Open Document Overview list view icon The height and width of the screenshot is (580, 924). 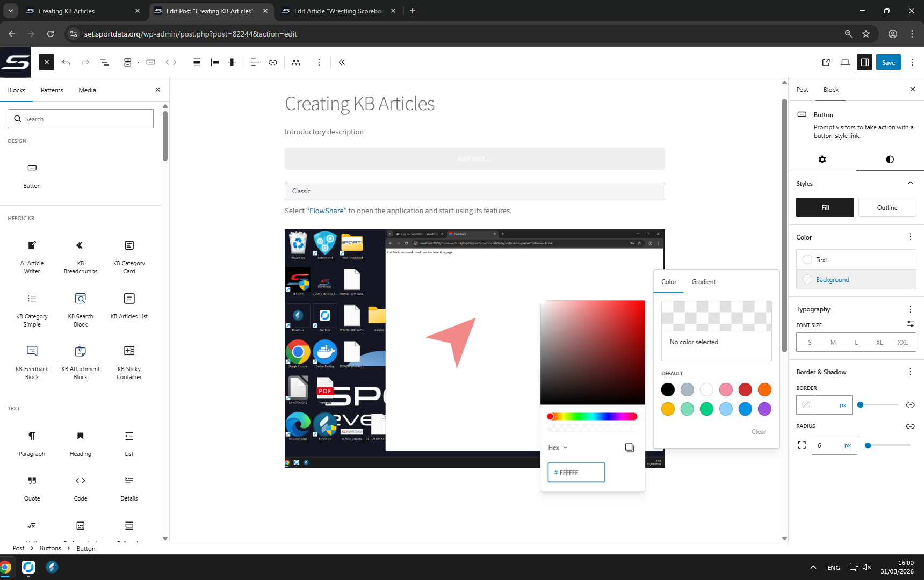105,62
